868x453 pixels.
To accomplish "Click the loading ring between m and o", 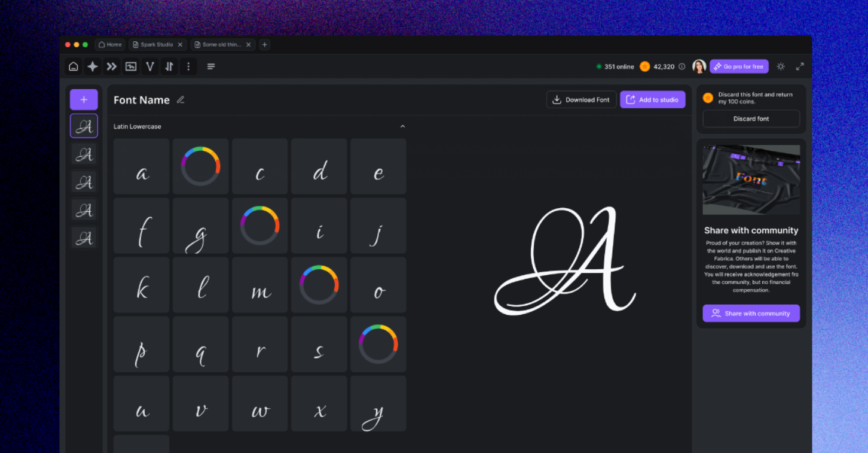I will pyautogui.click(x=319, y=285).
